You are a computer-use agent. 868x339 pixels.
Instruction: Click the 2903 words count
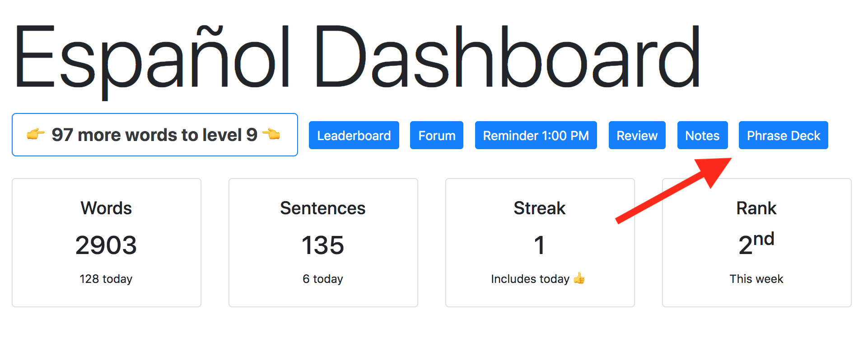(x=106, y=245)
